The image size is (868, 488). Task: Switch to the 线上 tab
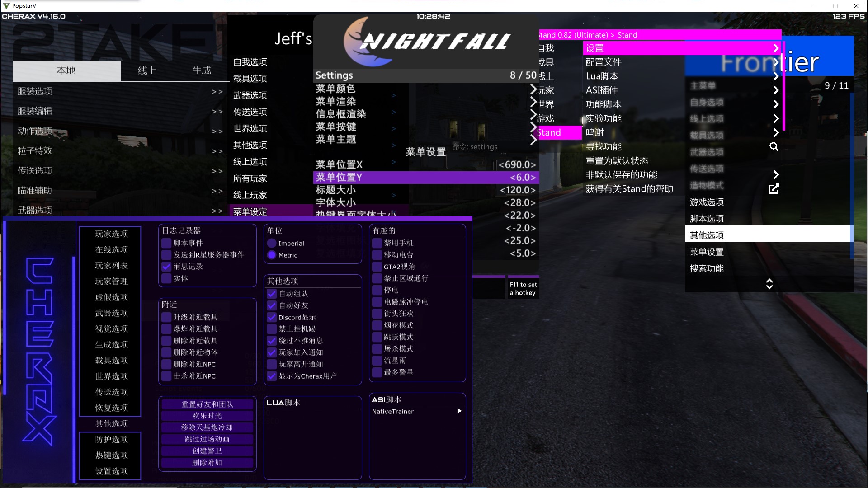pyautogui.click(x=147, y=70)
